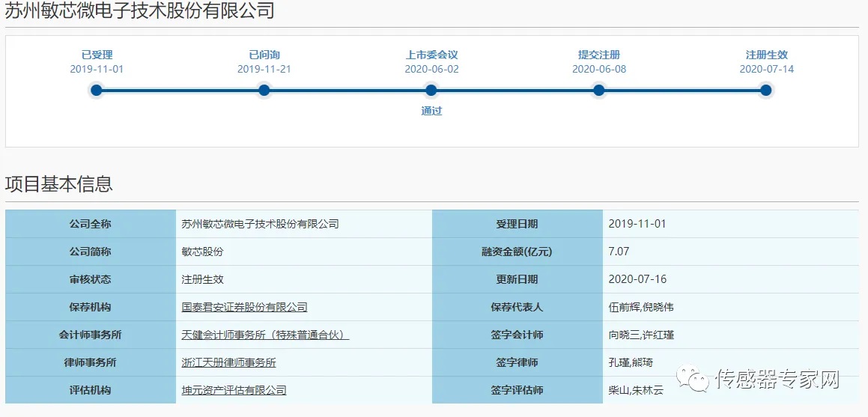
Task: Click the 项目基本信息 section heading
Action: [x=59, y=184]
